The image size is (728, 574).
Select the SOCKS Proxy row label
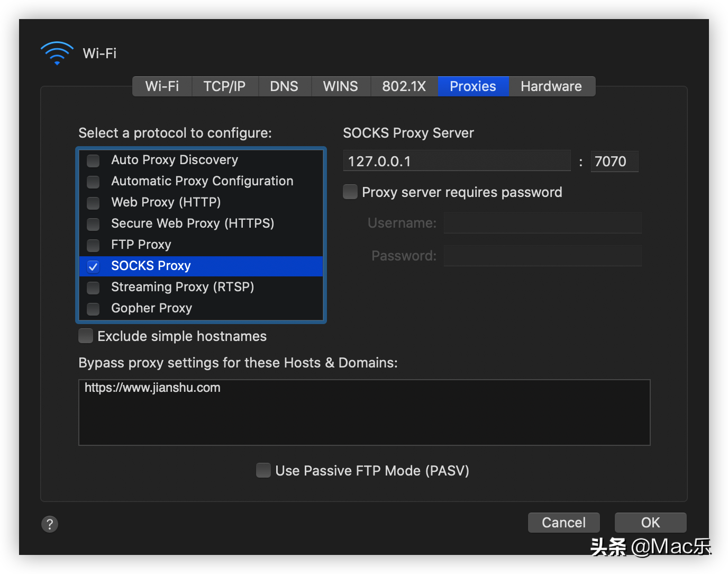pos(151,266)
